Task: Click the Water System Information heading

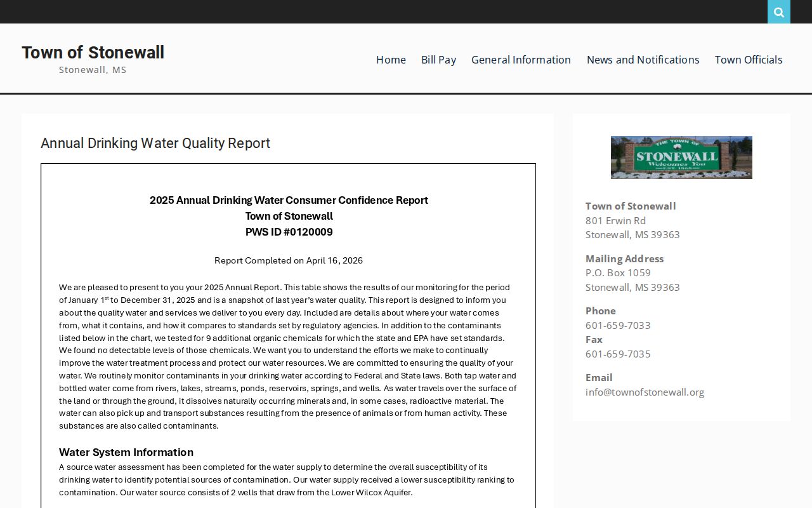Action: point(126,452)
